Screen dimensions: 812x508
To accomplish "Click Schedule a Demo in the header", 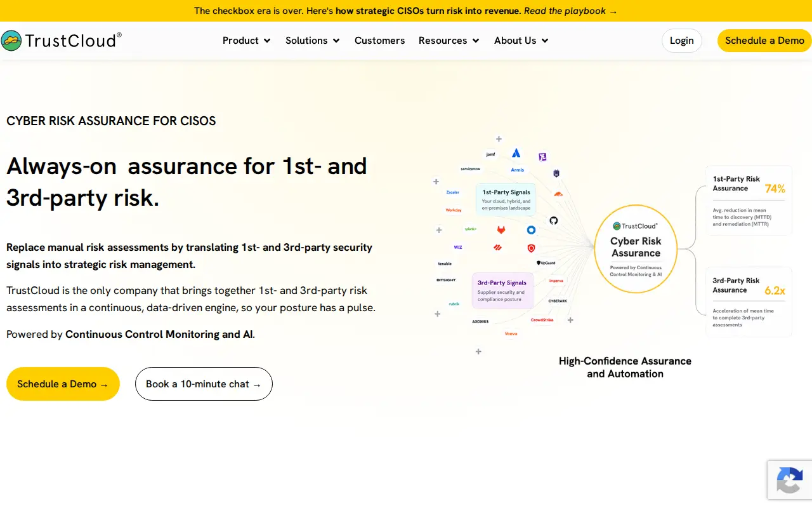I will 764,41.
